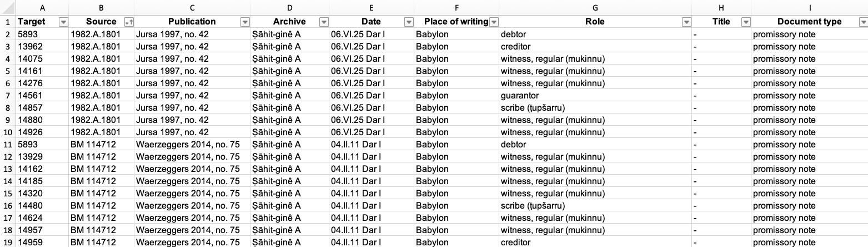Open the Archive column filter dropdown
Screen dimensions: 868x247
tap(324, 22)
